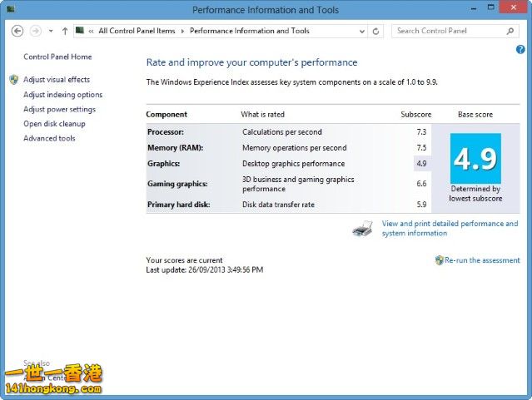
Task: Click the shield icon beside Adjust visual effects
Action: click(x=14, y=79)
